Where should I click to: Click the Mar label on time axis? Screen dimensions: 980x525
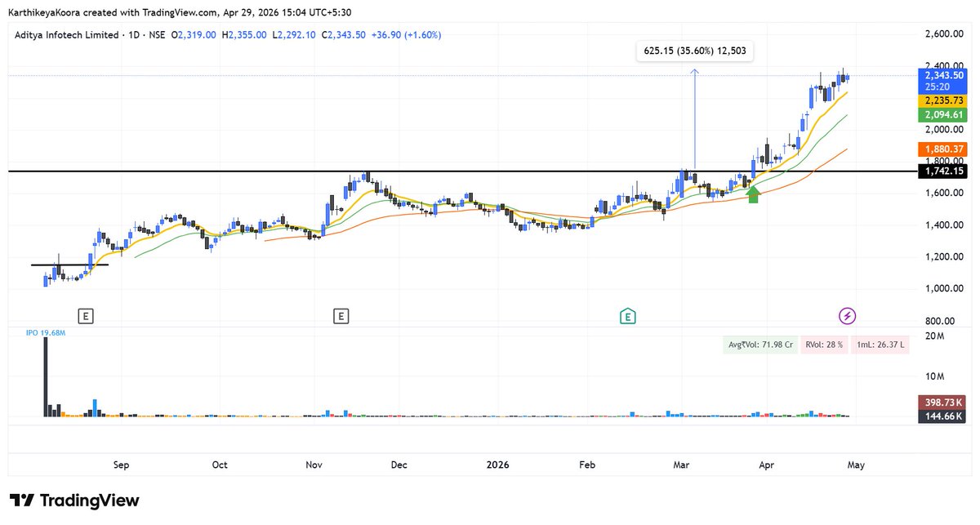pos(681,465)
